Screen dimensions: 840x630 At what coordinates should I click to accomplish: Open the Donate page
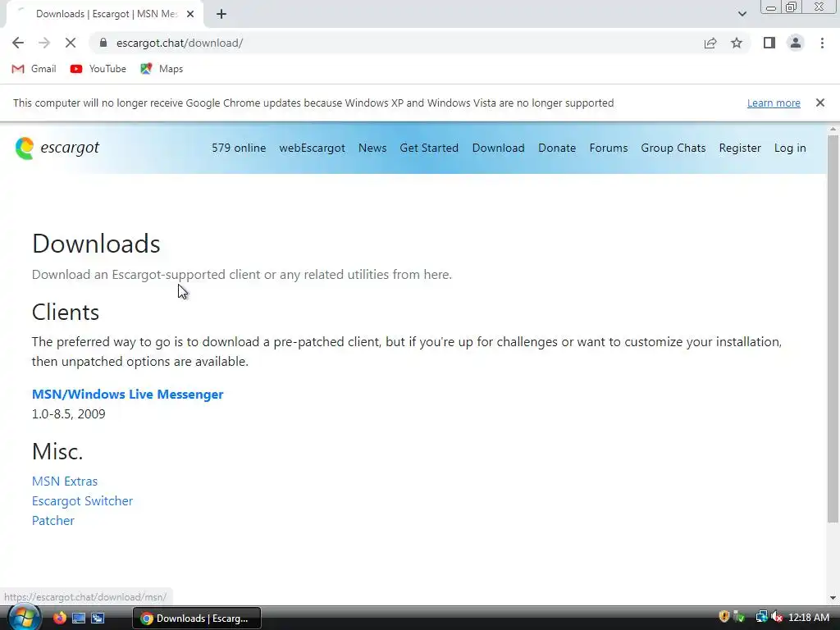557,148
